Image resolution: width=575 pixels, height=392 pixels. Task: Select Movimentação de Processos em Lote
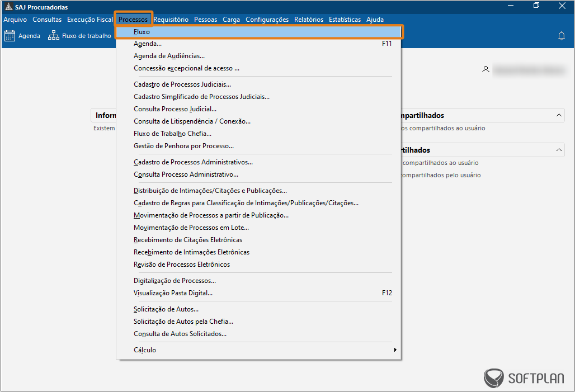(x=258, y=228)
